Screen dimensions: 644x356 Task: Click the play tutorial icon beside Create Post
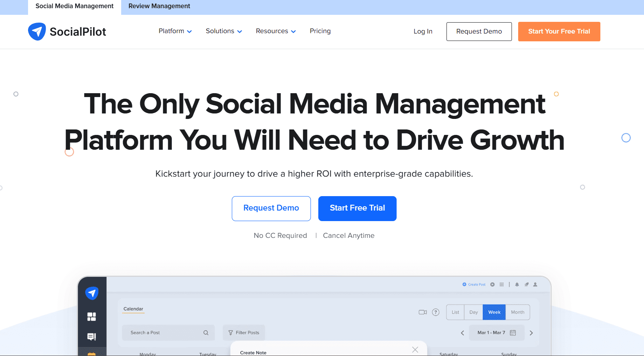pos(492,284)
